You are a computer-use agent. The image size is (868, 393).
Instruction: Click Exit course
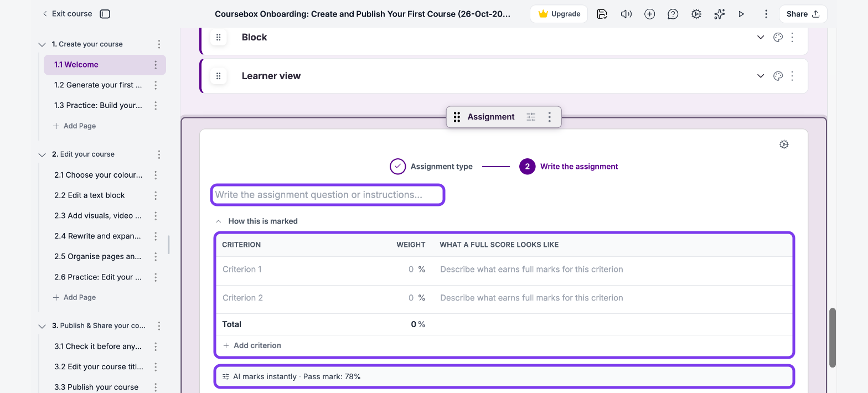67,14
